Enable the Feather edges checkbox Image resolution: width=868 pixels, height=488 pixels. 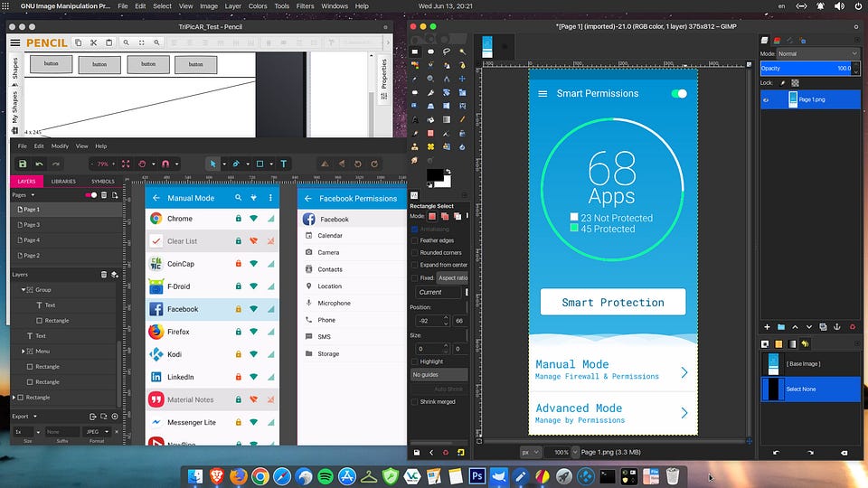pyautogui.click(x=415, y=241)
